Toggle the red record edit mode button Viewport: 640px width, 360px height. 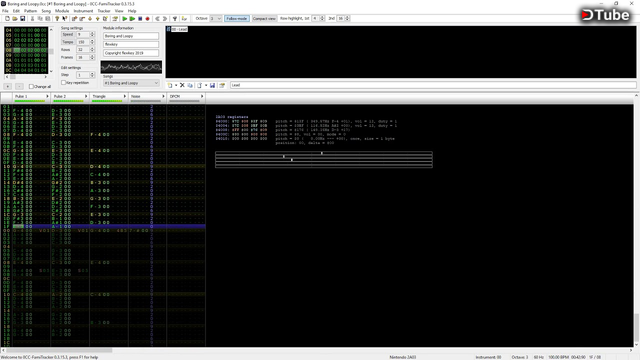tap(147, 19)
